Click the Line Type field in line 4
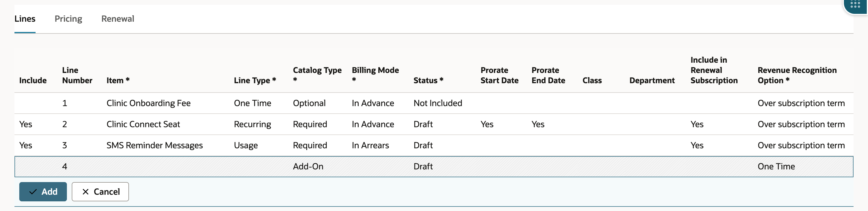 pos(259,166)
